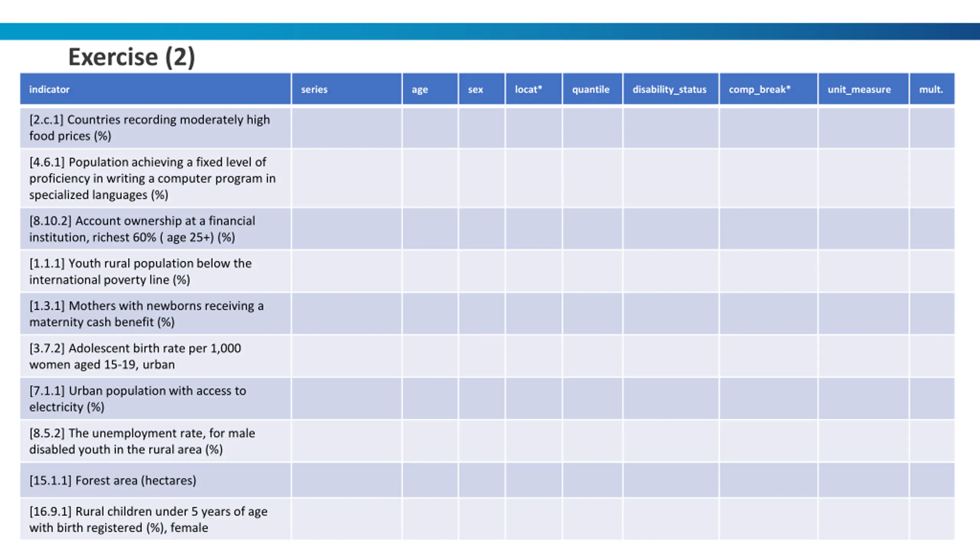Click disability_status cell for [8.5.2] unemployment row

(x=671, y=441)
